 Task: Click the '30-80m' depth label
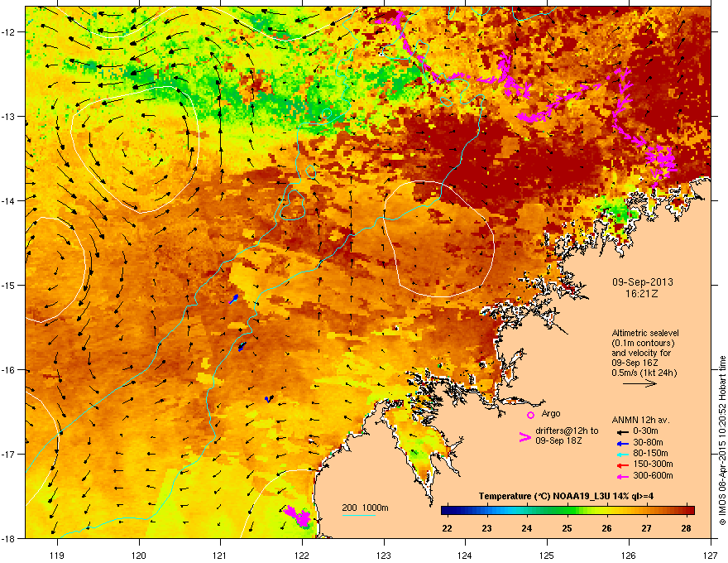[648, 443]
